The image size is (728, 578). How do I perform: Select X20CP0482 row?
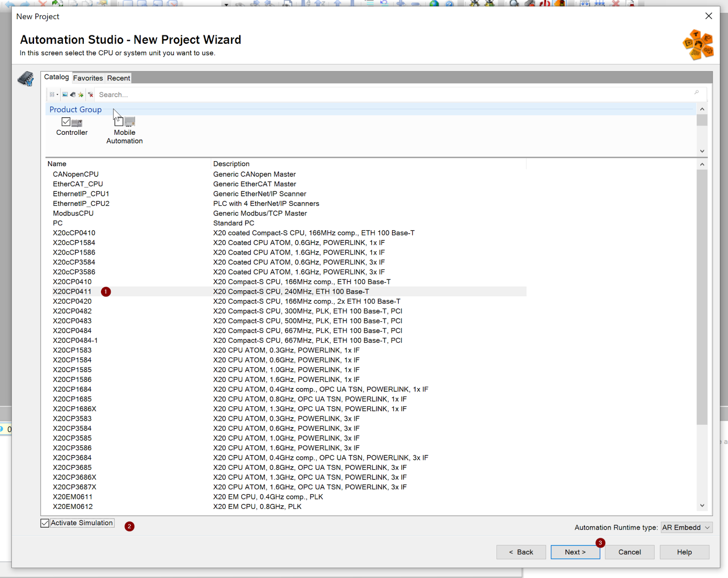[x=287, y=311]
